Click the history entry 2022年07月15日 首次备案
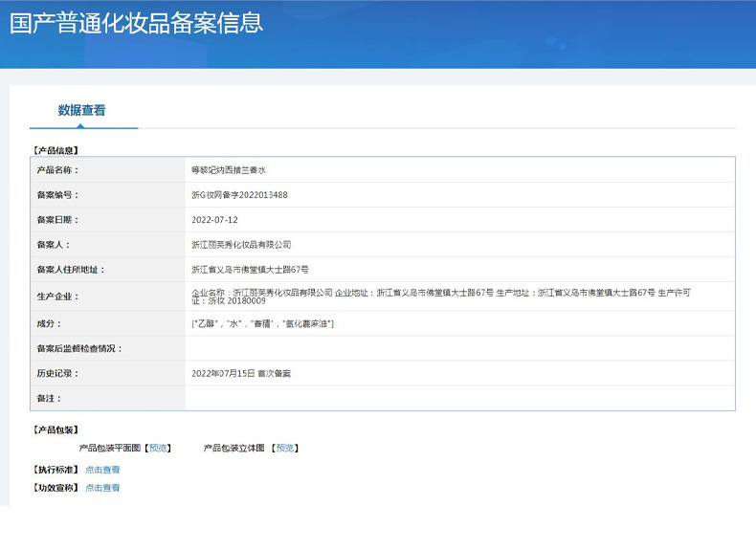 [x=241, y=374]
